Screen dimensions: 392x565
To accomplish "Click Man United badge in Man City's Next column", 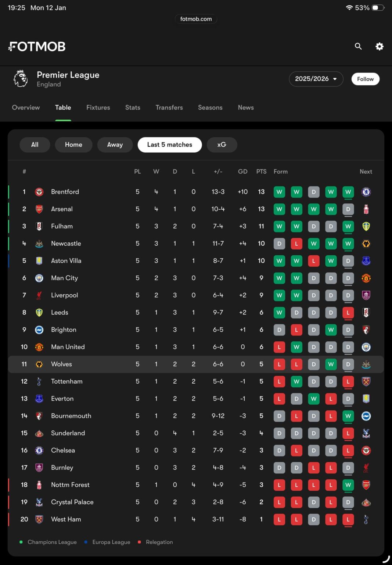I will pos(366,278).
